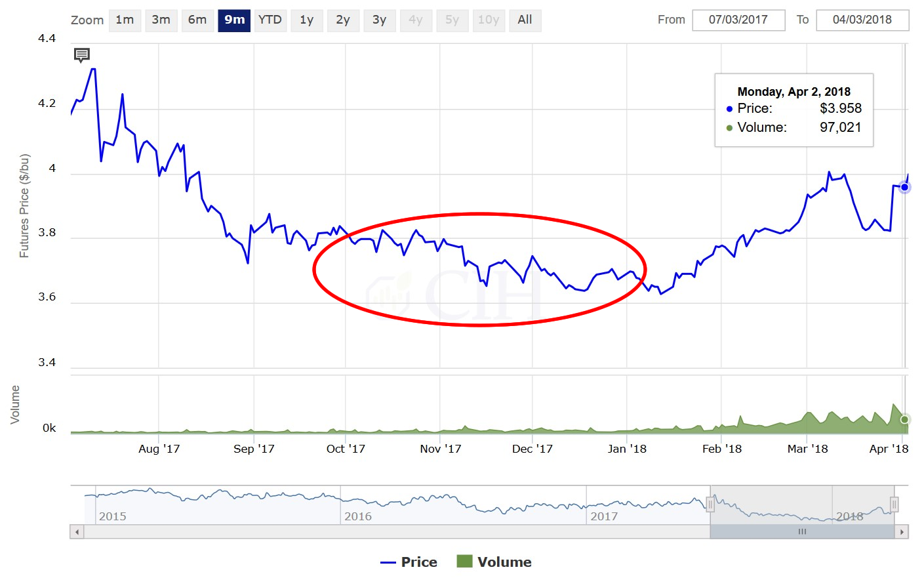
Task: Click the Aug '17 axis label
Action: coord(159,449)
